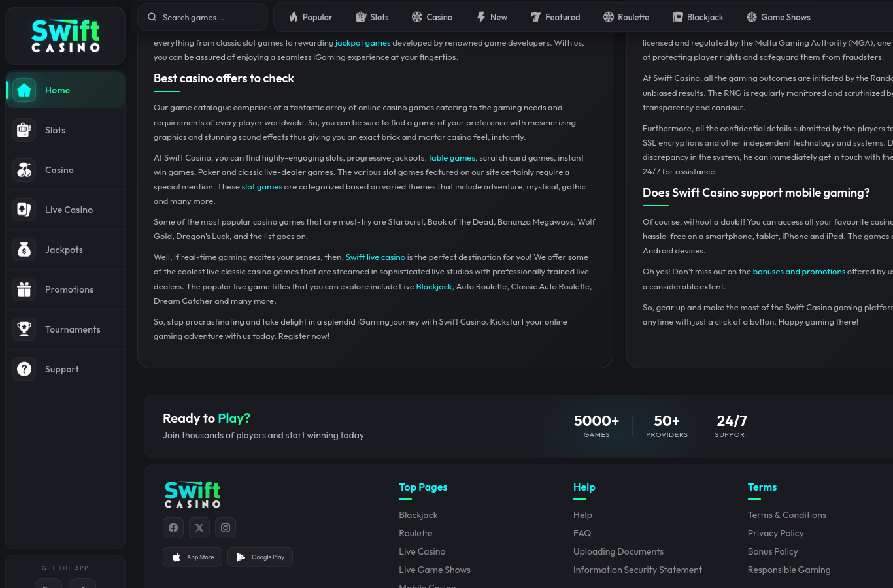Open the Tournaments trophy icon
893x588 pixels.
click(24, 329)
